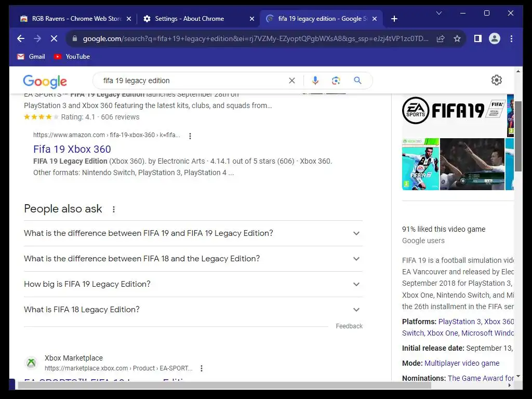532x399 pixels.
Task: Go back to the previous page
Action: (x=21, y=38)
